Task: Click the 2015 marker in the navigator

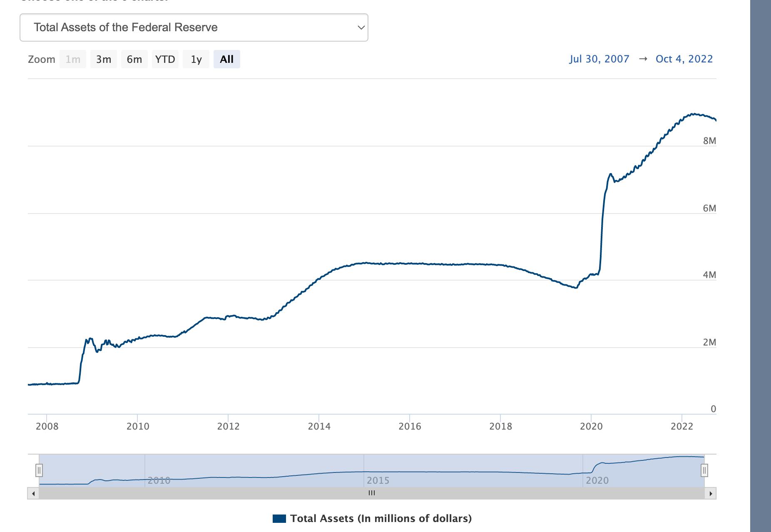Action: (x=378, y=480)
